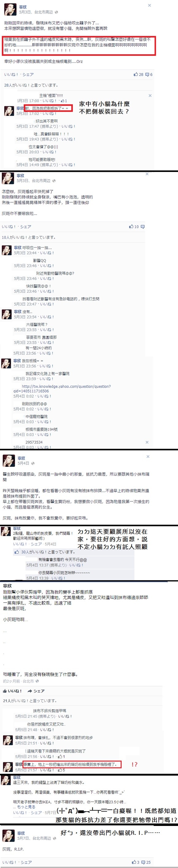Show who liked: 28人がいいね!と言っています
Screen dimensions: 178x868
pyautogui.click(x=31, y=85)
